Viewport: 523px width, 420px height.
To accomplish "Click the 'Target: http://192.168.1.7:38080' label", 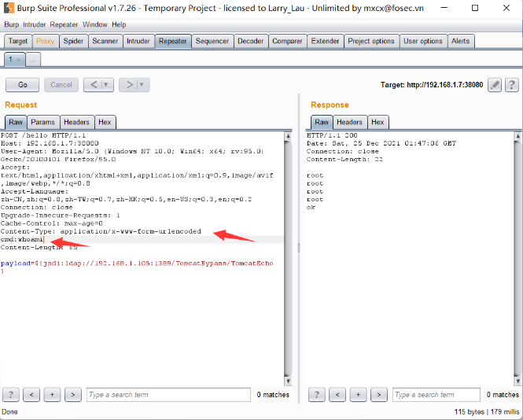I will (x=432, y=85).
